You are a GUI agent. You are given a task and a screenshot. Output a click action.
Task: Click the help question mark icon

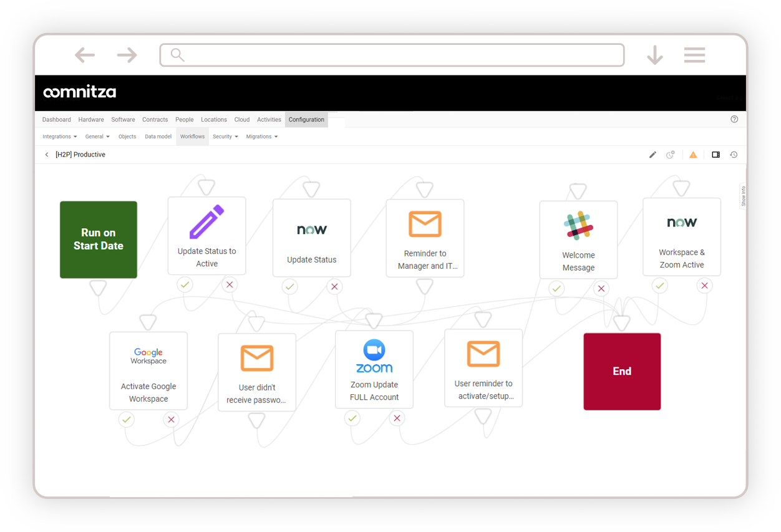734,119
